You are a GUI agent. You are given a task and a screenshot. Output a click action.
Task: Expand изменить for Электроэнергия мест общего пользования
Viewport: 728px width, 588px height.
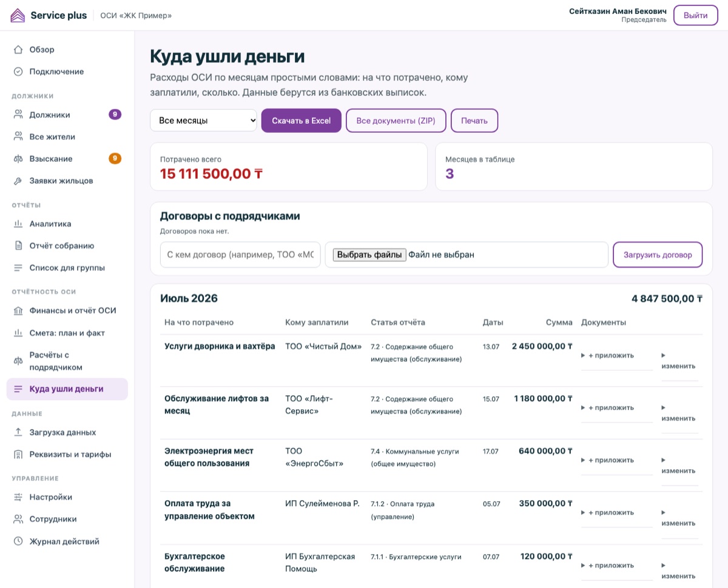point(678,466)
